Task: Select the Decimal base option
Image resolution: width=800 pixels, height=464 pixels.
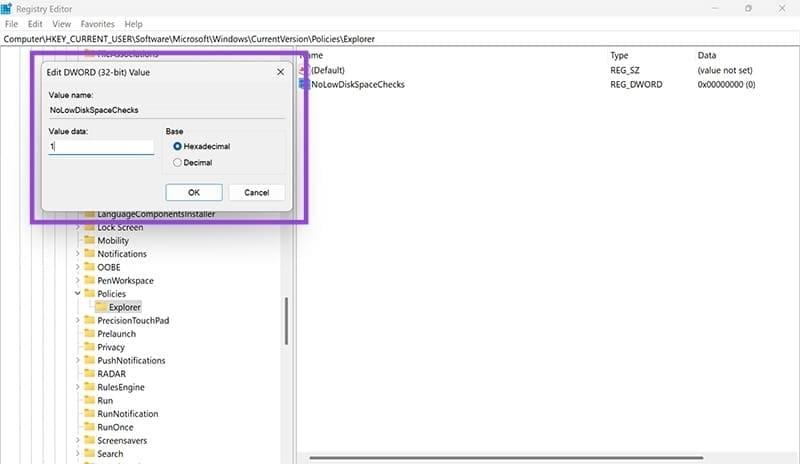Action: [178, 162]
